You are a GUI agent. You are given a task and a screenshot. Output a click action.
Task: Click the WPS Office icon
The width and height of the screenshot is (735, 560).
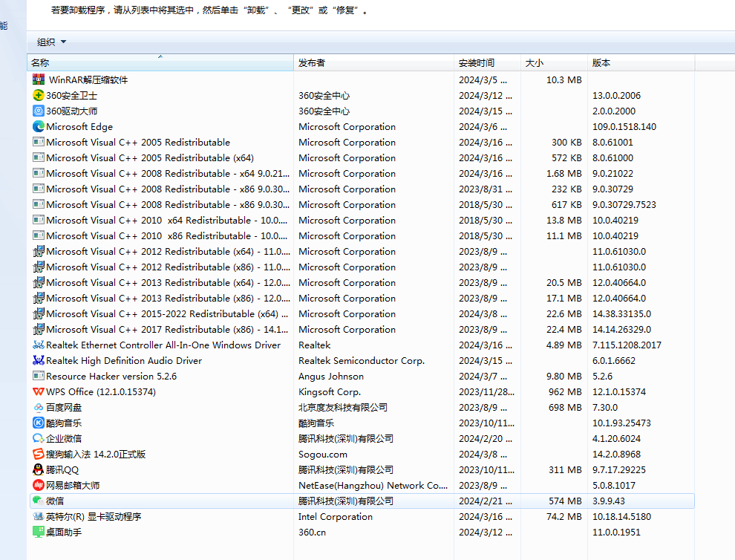pos(39,391)
